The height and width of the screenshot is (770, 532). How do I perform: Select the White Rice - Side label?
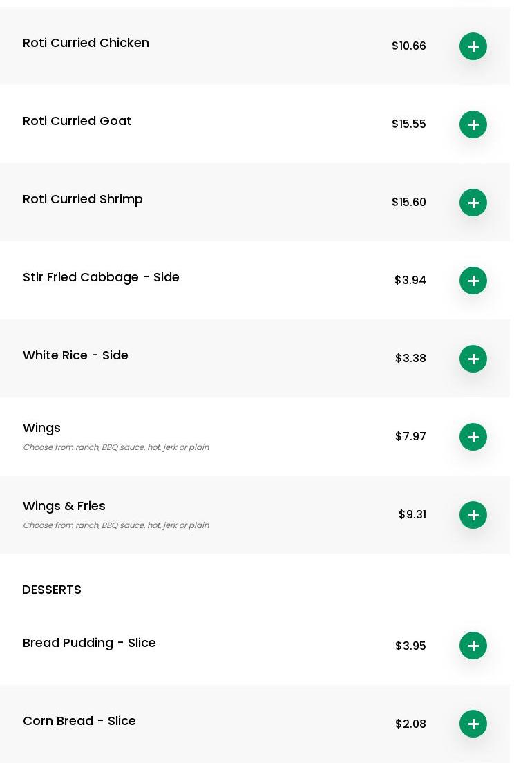[x=75, y=355]
